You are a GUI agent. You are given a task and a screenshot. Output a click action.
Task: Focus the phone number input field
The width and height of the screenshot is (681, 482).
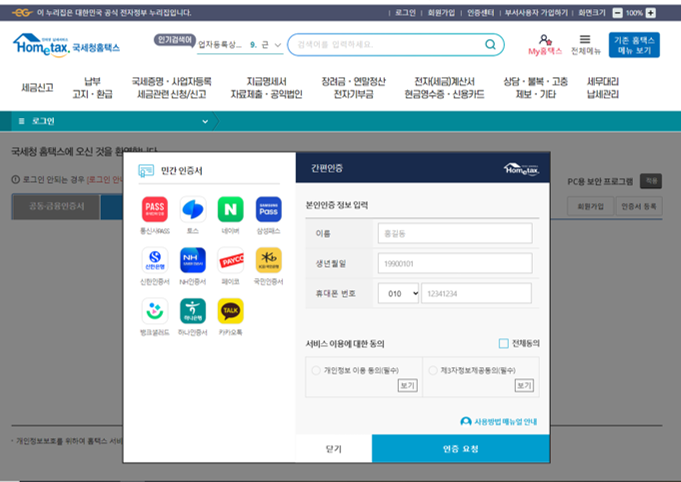(x=476, y=294)
